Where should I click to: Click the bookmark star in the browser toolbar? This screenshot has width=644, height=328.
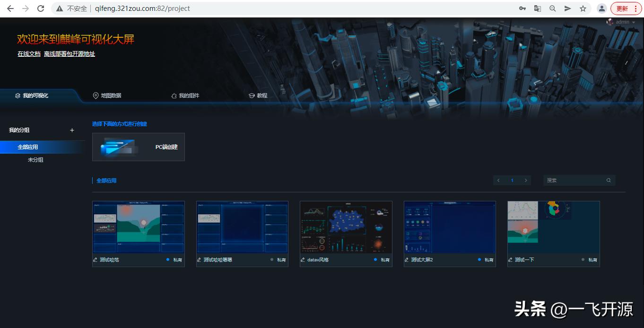pyautogui.click(x=583, y=8)
